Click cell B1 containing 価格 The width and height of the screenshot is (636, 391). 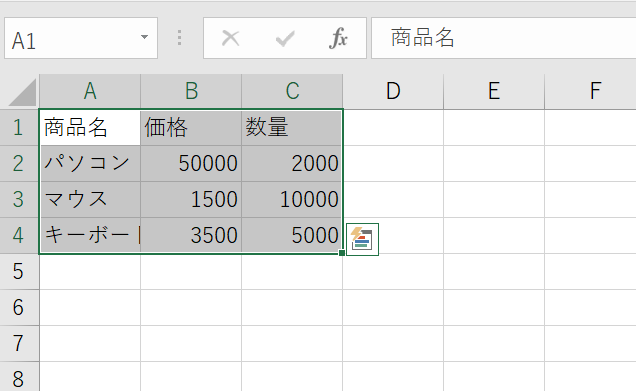pos(191,127)
